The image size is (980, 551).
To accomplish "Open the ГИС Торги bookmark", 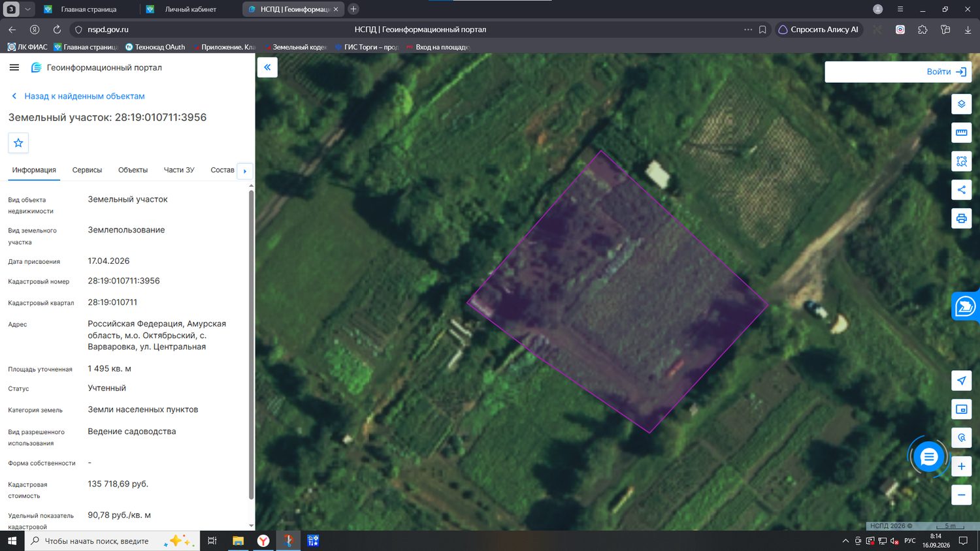I will click(366, 47).
